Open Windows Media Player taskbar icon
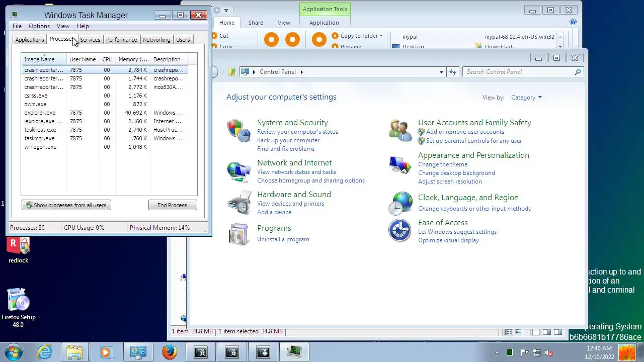 click(106, 352)
